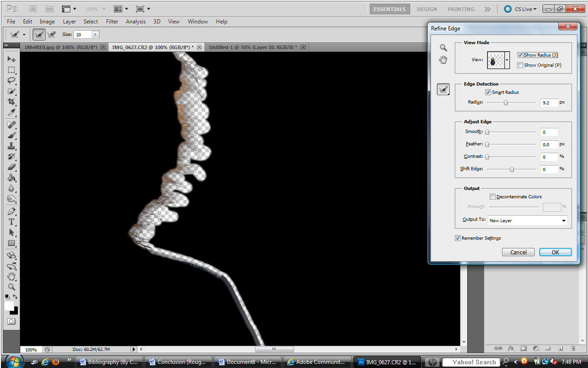Viewport: 588px width, 368px height.
Task: Click OK in Refine Edge dialog
Action: point(555,252)
